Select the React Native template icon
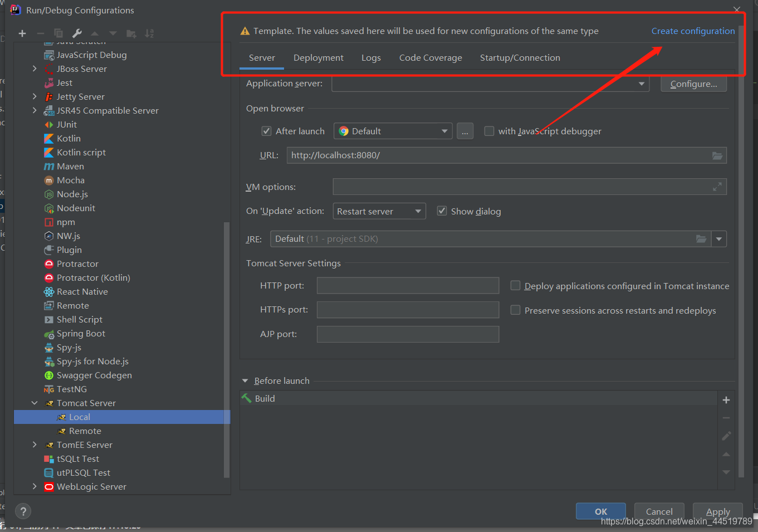This screenshot has width=758, height=532. [x=49, y=292]
